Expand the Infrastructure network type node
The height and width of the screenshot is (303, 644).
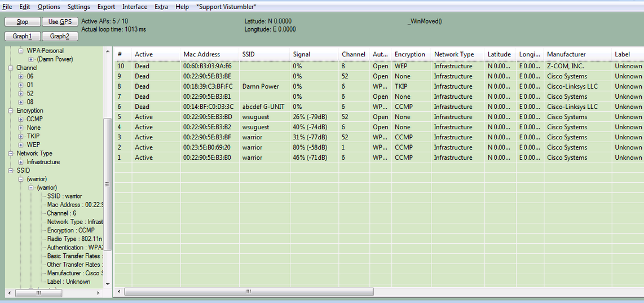21,162
